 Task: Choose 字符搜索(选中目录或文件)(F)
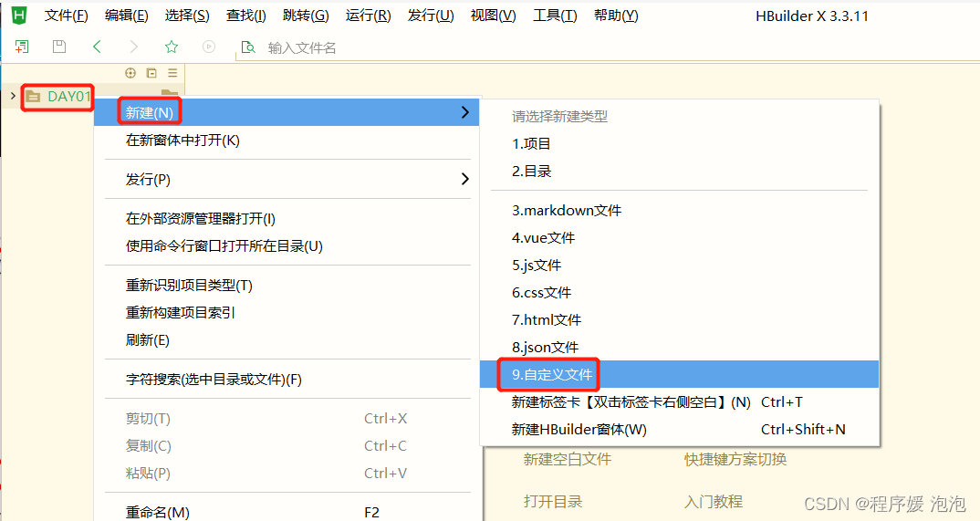coord(287,380)
